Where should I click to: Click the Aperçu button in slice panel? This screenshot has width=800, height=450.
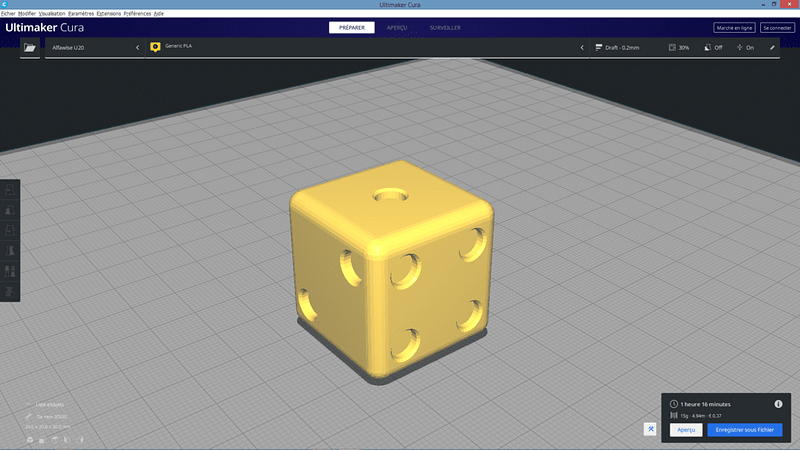[x=686, y=430]
